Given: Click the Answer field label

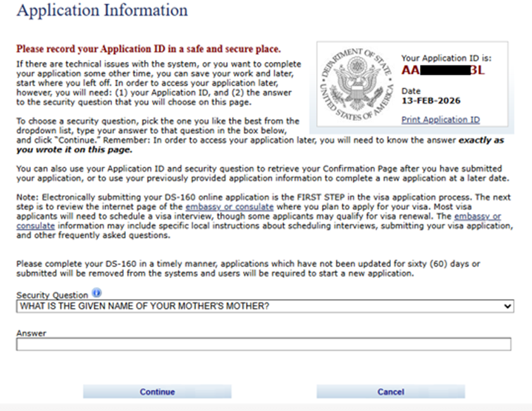Looking at the screenshot, I should pos(31,333).
